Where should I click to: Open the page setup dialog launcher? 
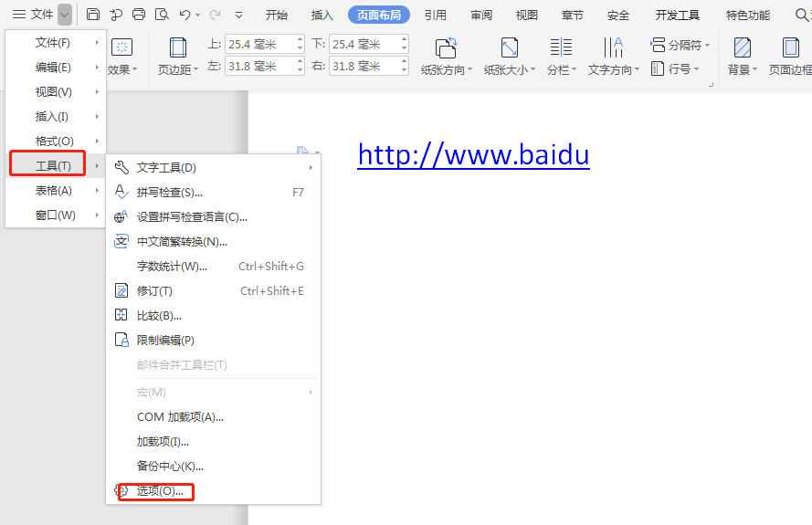pyautogui.click(x=711, y=84)
